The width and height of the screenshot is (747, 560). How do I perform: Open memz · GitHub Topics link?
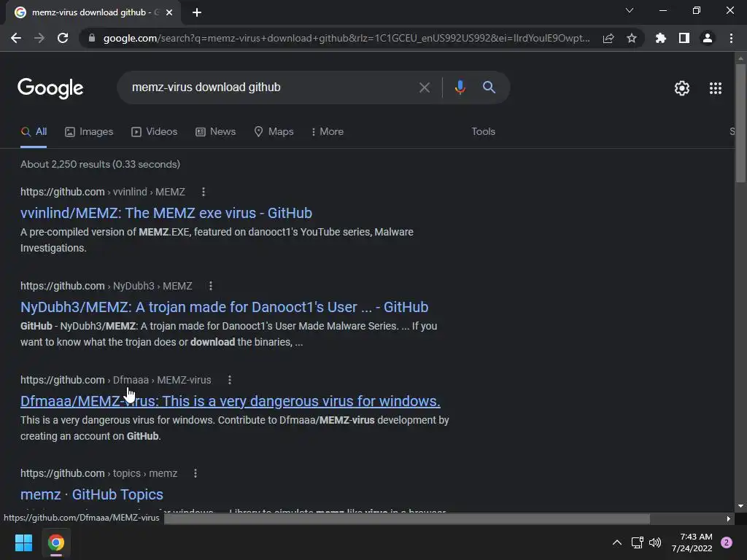(x=92, y=494)
